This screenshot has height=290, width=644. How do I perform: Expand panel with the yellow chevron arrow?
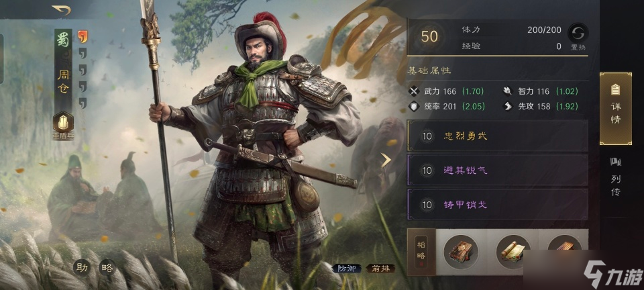tap(385, 160)
